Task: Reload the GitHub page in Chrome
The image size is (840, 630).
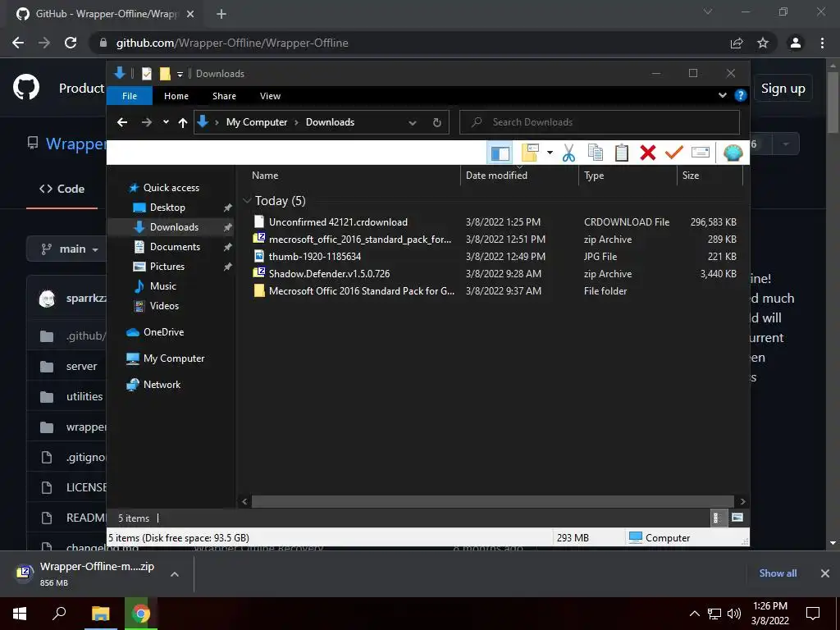Action: click(x=71, y=43)
